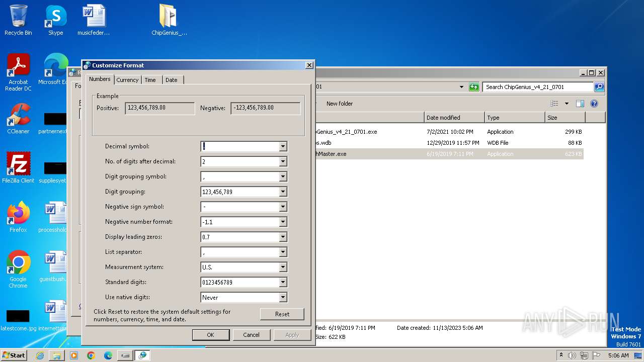Open the Measurement system dropdown
This screenshot has width=644, height=362.
pos(283,267)
